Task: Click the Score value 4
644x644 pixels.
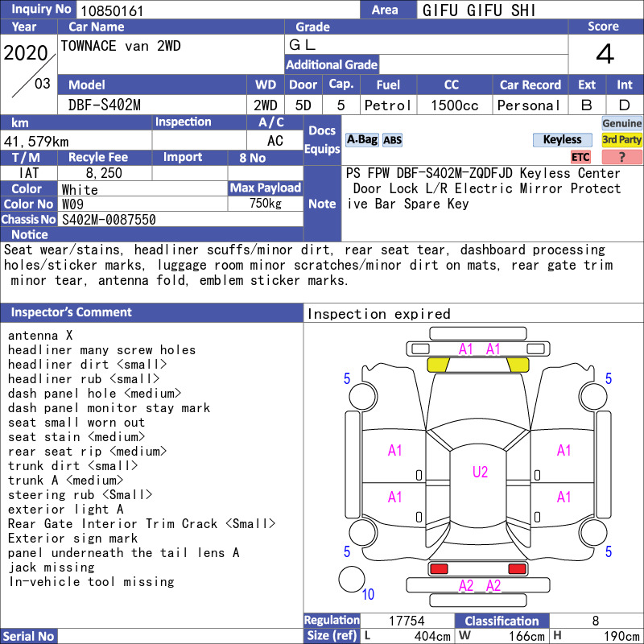Action: (x=605, y=54)
